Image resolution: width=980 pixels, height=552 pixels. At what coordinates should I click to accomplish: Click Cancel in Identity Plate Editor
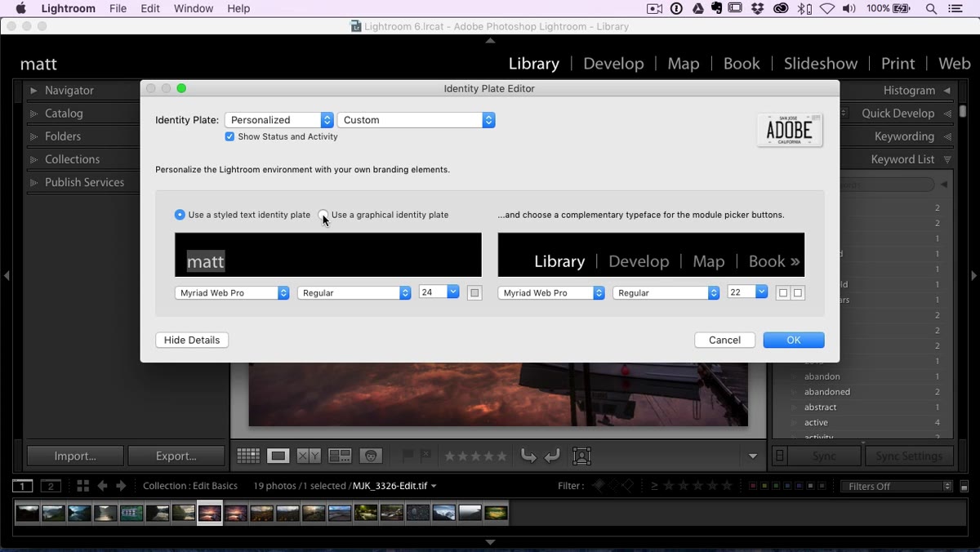click(725, 341)
